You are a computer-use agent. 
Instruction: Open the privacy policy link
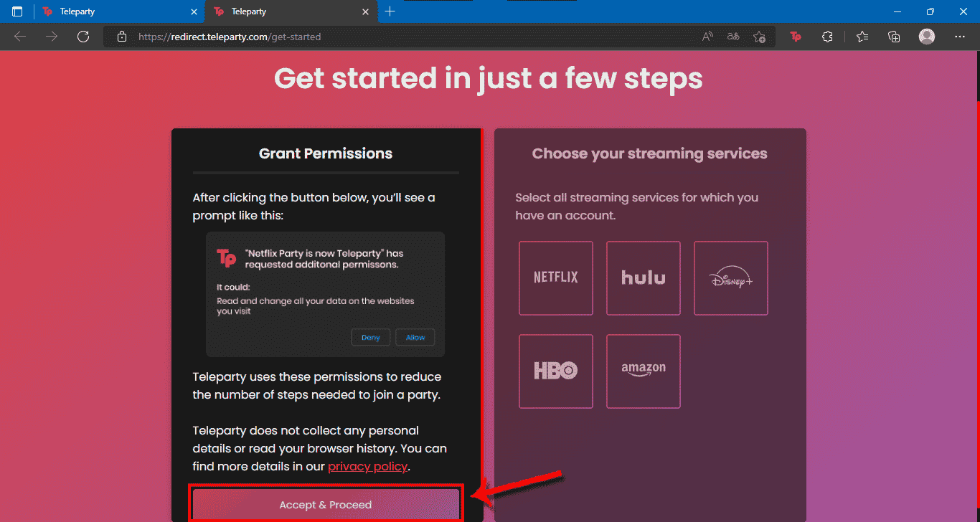pos(367,467)
